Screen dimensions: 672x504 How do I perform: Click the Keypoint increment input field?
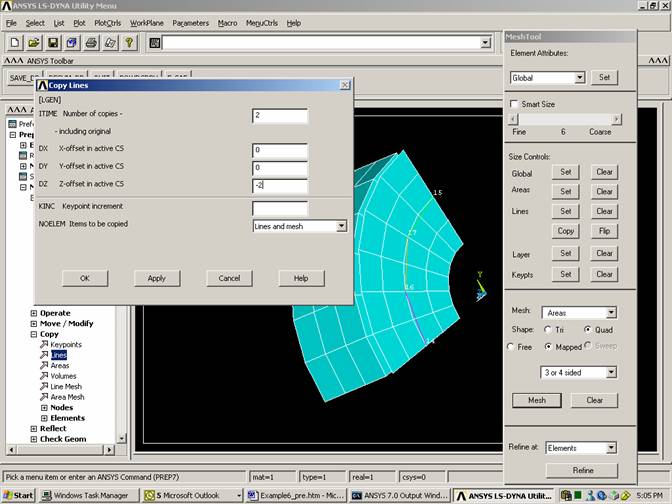[279, 208]
